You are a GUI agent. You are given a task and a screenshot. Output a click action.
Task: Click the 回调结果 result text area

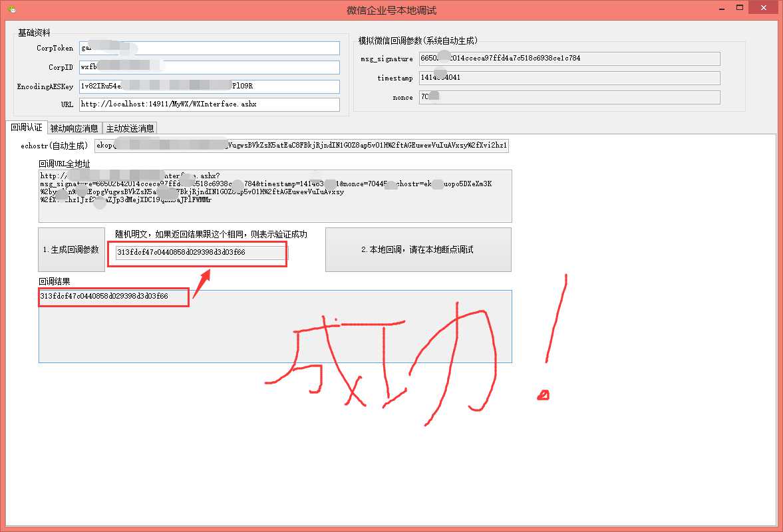(275, 327)
